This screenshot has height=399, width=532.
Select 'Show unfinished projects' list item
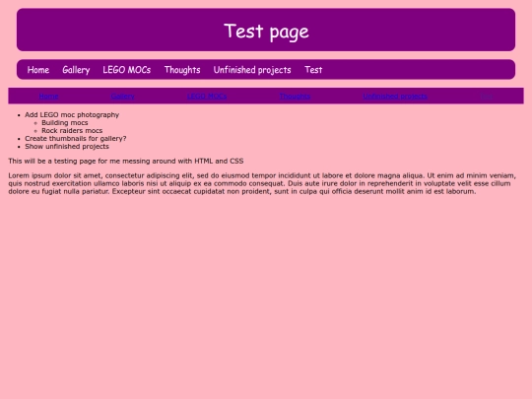[x=67, y=146]
